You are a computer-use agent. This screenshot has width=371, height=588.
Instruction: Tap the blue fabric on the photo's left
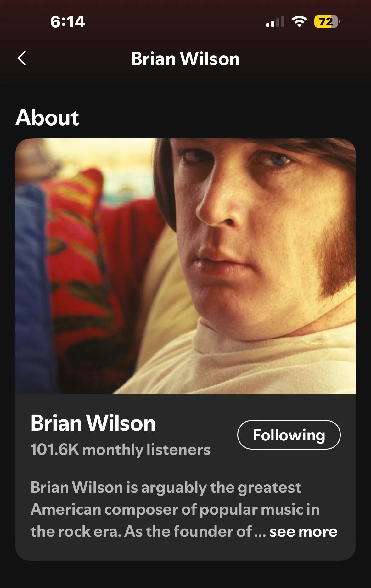pos(30,283)
